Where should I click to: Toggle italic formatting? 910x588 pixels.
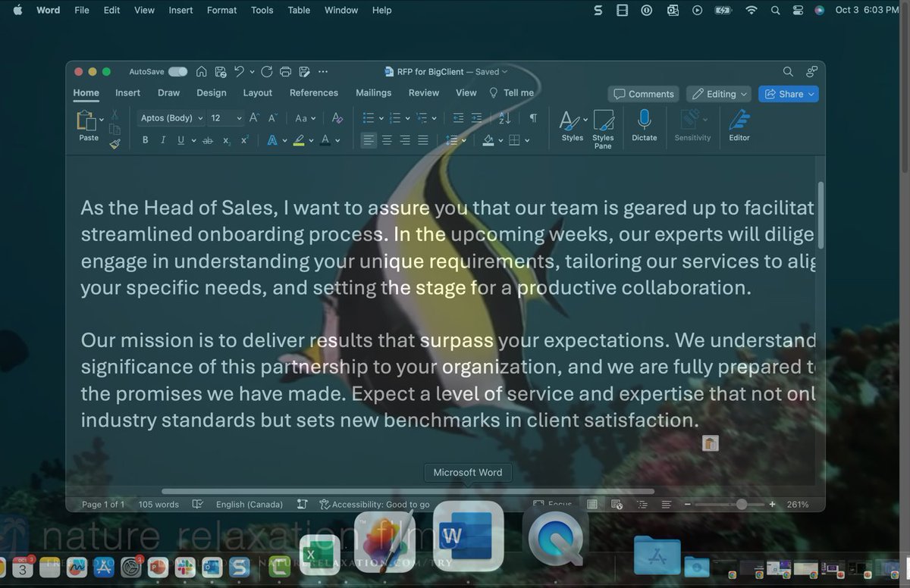coord(163,140)
